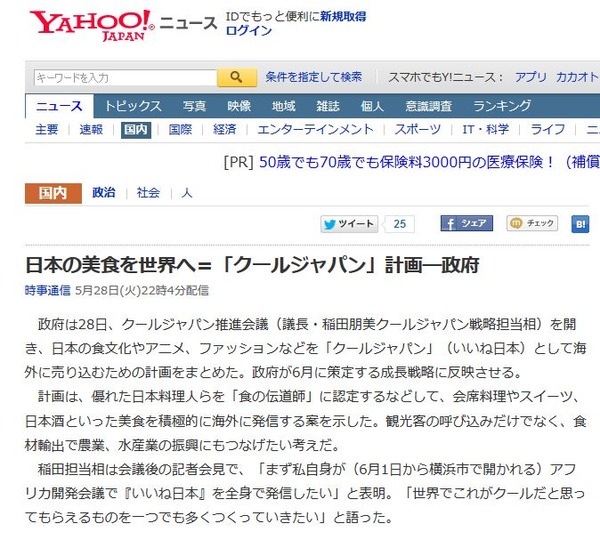600x548 pixels.
Task: Open the アプリ link
Action: (x=531, y=77)
